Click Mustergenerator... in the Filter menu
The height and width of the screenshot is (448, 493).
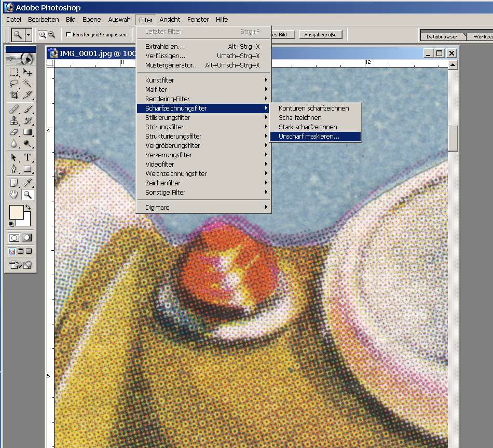coord(204,65)
